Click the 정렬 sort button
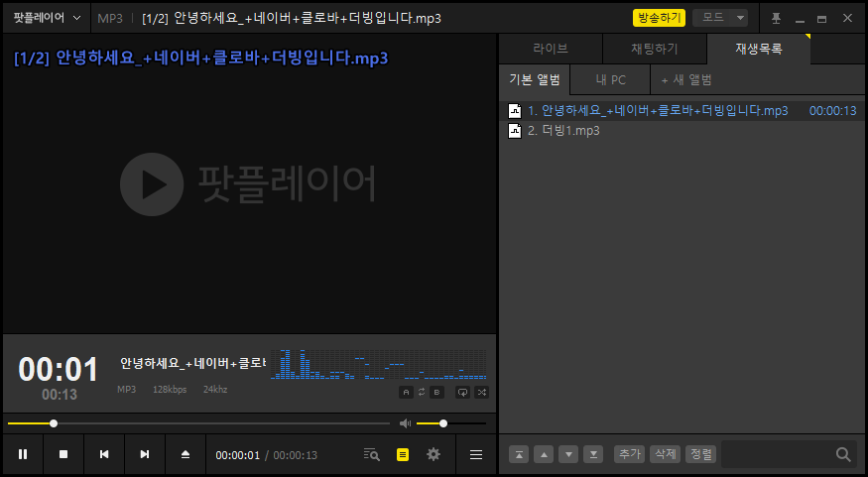868x477 pixels. pos(701,454)
